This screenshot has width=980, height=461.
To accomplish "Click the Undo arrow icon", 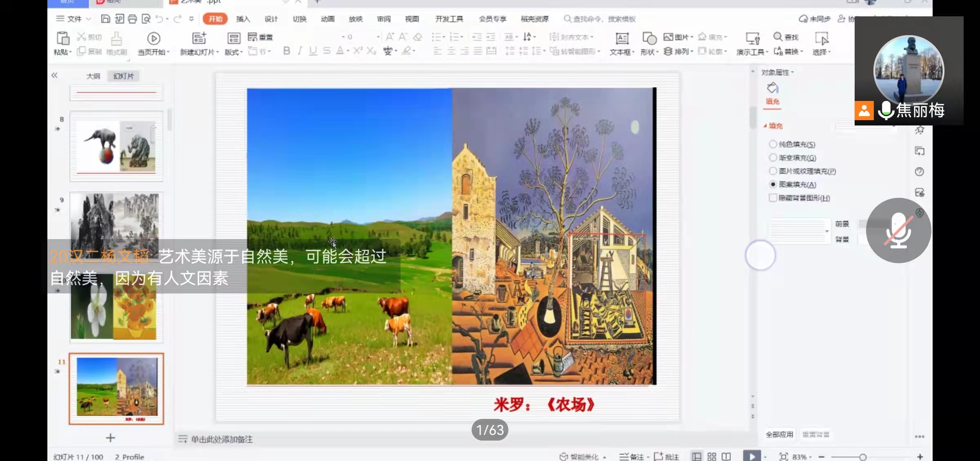I will click(x=159, y=19).
